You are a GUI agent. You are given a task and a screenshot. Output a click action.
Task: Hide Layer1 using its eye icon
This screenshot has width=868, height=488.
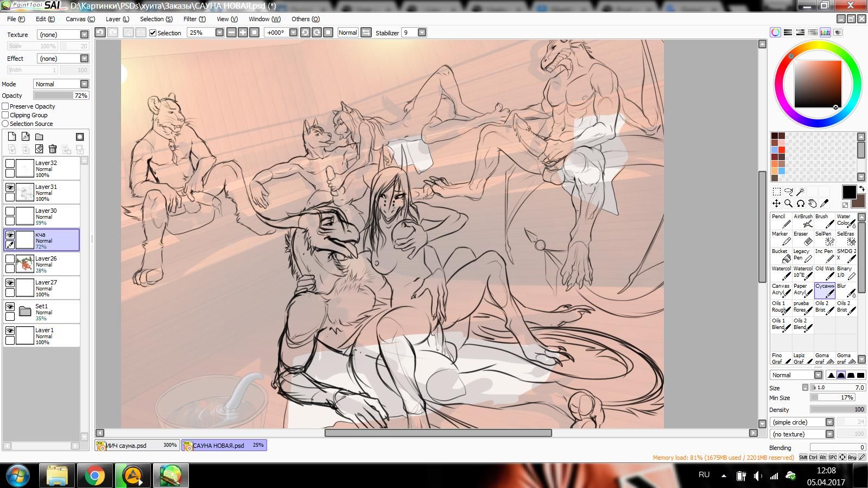10,331
